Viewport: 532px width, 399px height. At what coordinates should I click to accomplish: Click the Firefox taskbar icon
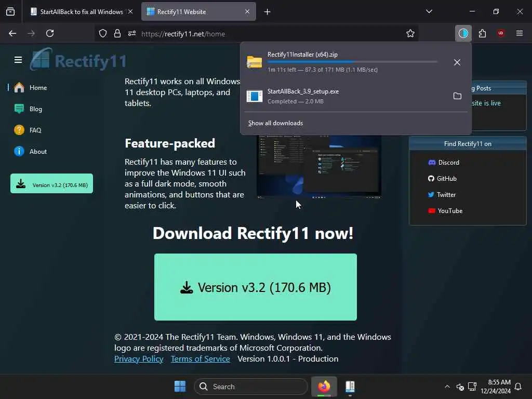[x=324, y=387]
